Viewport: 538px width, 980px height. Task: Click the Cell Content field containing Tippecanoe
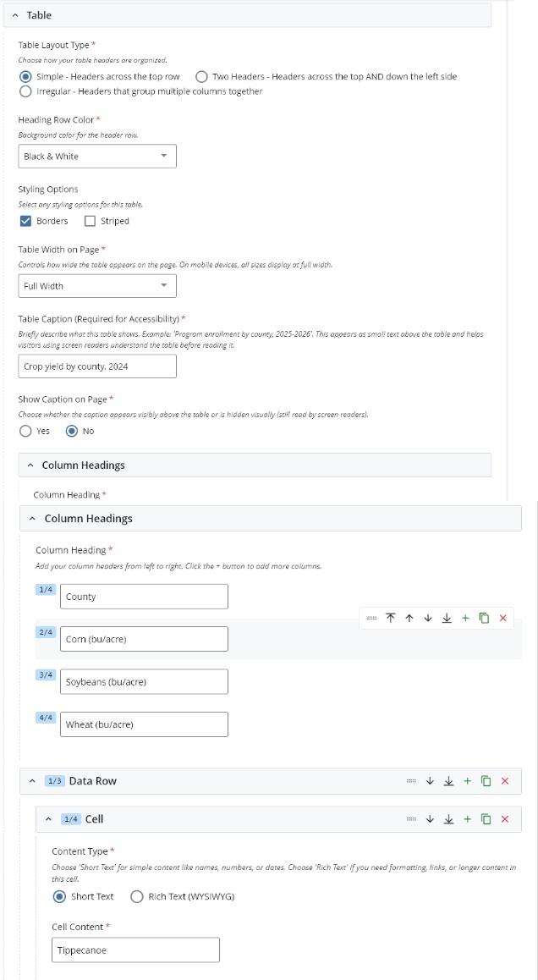tap(135, 950)
